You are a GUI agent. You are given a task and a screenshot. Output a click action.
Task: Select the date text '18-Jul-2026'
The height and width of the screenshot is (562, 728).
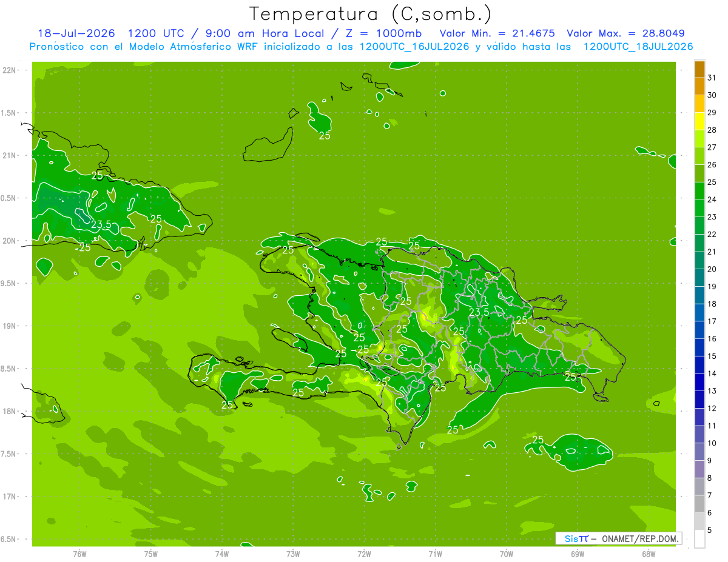tap(78, 33)
